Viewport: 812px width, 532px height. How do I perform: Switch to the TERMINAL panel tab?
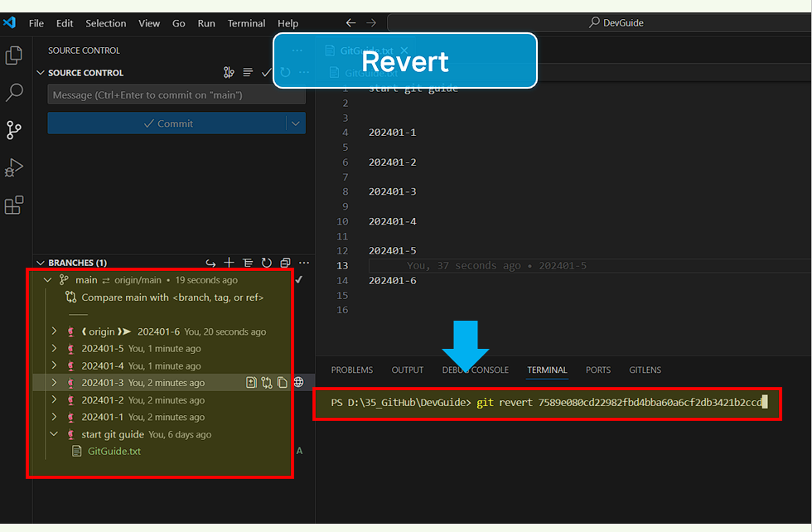(x=547, y=370)
